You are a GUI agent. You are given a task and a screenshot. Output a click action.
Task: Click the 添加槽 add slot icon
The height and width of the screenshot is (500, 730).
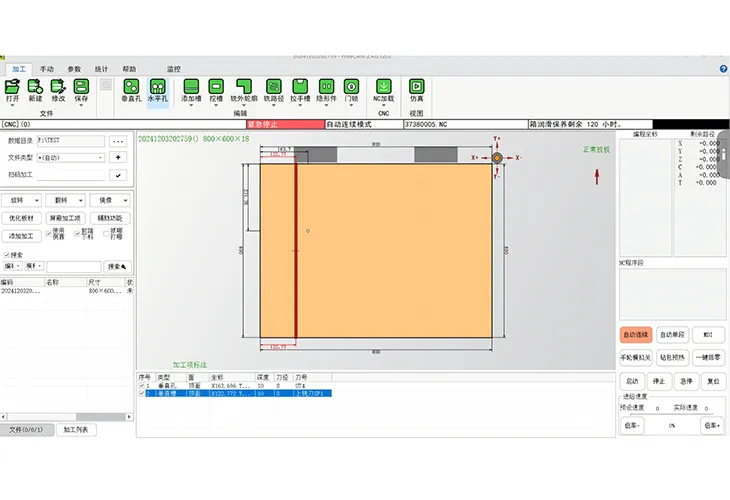point(191,90)
